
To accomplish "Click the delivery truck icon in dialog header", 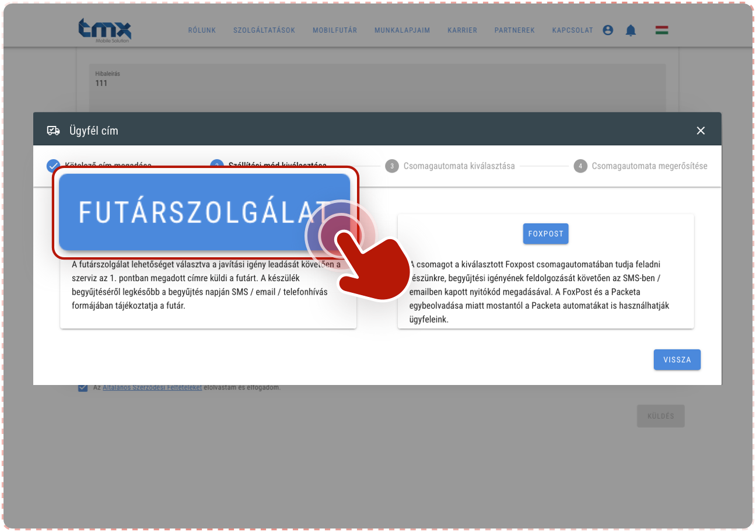I will pyautogui.click(x=54, y=131).
